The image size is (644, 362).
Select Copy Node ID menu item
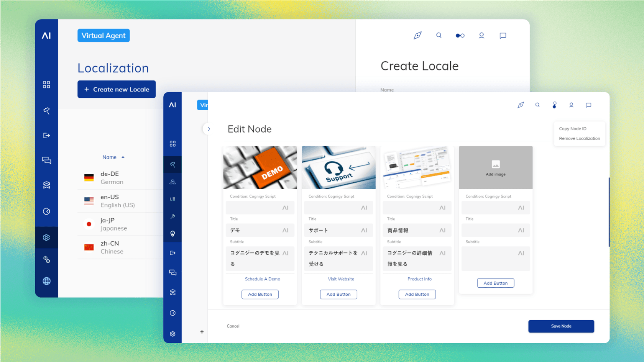pos(572,129)
